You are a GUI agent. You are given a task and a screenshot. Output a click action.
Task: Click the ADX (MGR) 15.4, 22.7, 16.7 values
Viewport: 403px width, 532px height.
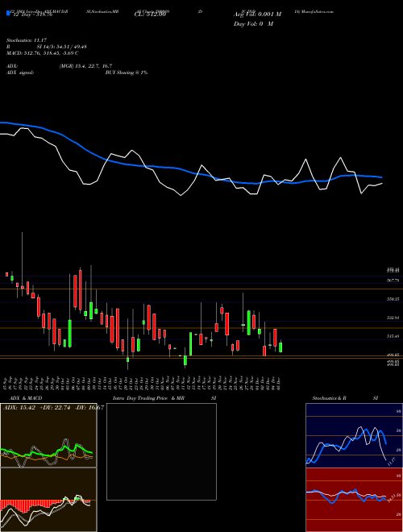pos(85,66)
